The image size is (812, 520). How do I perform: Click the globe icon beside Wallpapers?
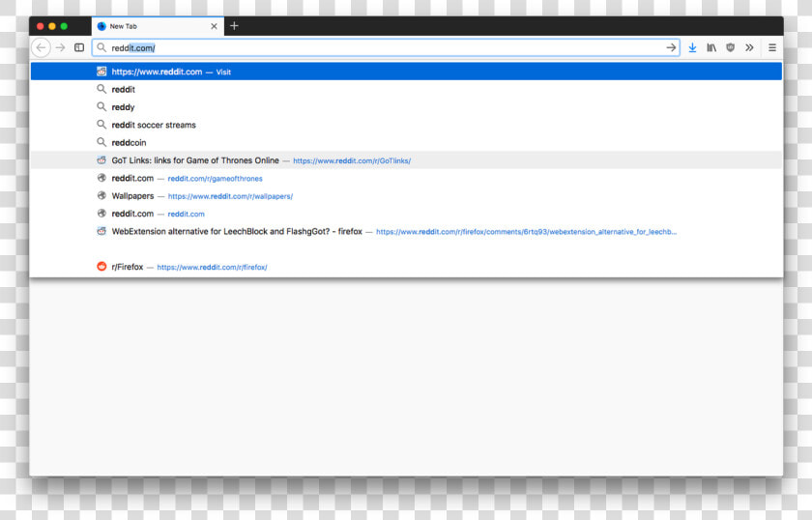pos(101,195)
